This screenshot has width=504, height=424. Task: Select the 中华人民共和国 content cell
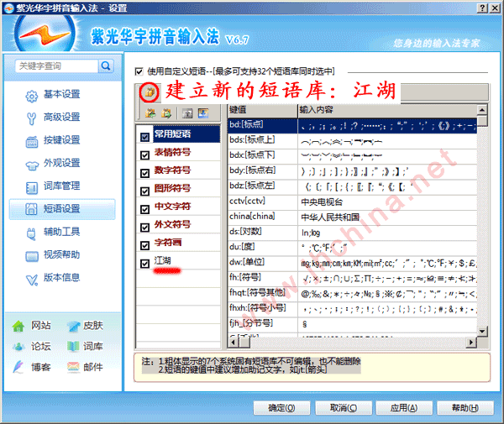[387, 217]
